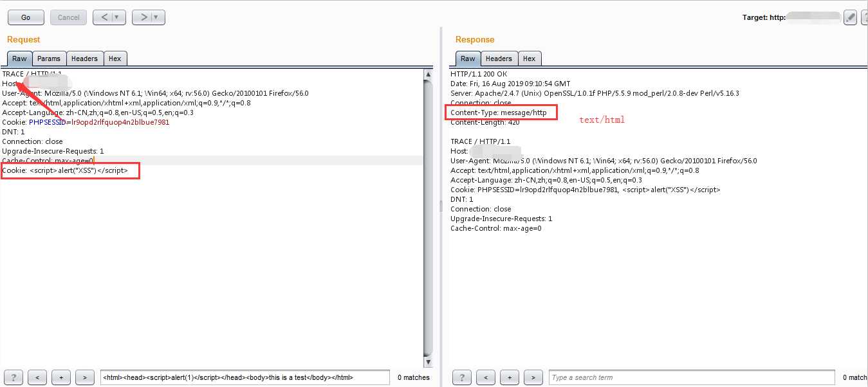Click the request editor vertical scrollbar track
Screen dimensions: 868x387
click(429, 219)
